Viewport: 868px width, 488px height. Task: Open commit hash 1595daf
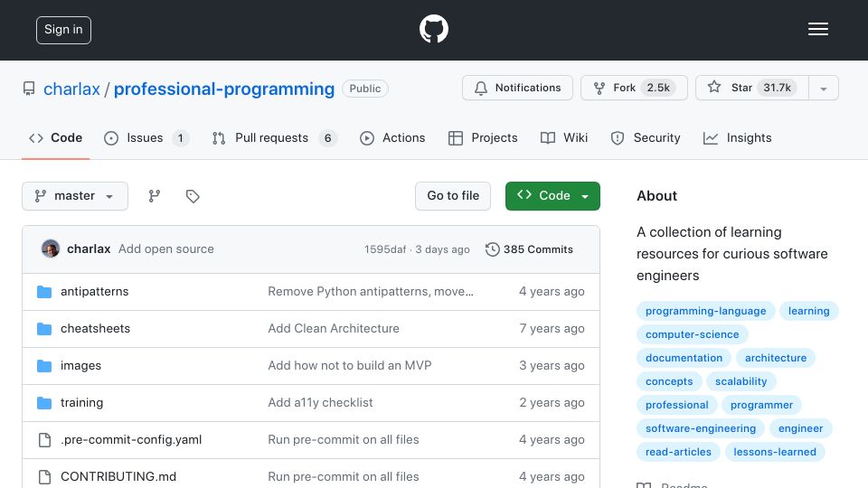pos(385,249)
